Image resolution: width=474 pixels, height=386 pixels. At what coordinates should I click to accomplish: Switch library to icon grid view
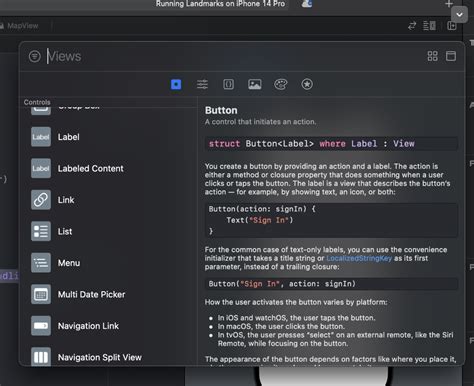(x=432, y=56)
